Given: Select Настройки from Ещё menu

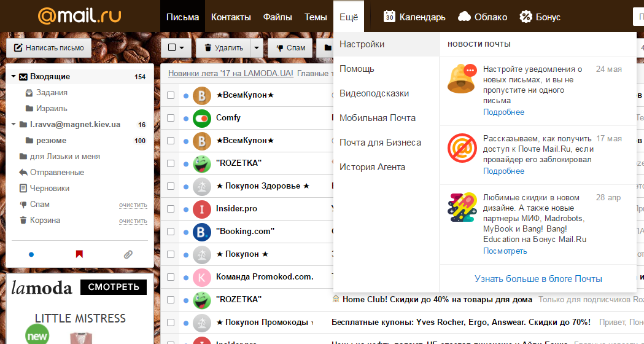Looking at the screenshot, I should tap(387, 44).
